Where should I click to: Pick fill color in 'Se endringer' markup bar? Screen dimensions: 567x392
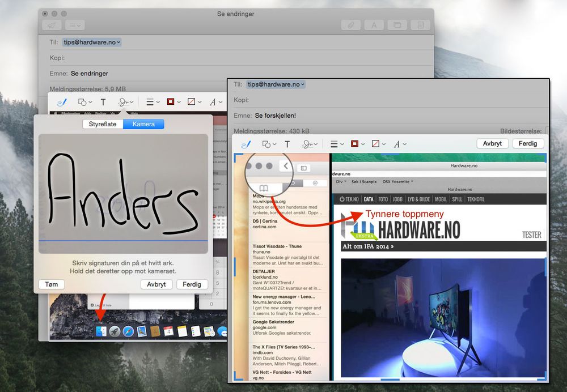(x=194, y=102)
